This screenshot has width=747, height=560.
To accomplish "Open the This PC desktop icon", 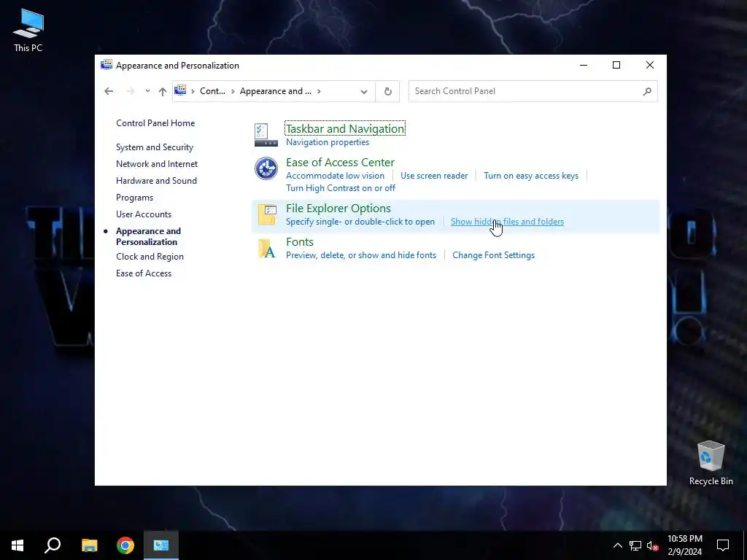I will point(28,29).
